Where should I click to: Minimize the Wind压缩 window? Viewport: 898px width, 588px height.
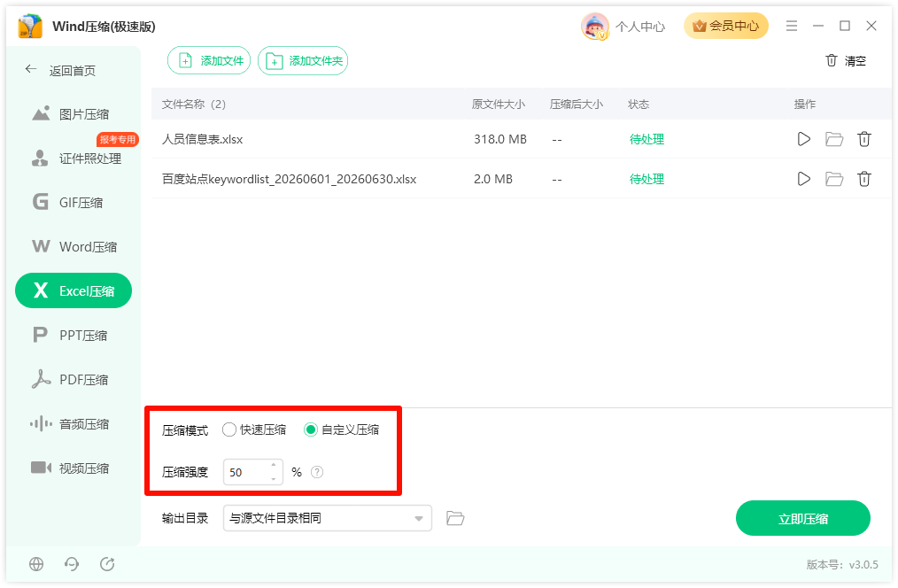817,26
